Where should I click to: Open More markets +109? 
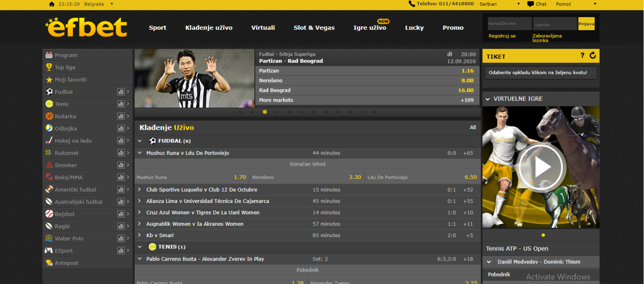tap(368, 100)
